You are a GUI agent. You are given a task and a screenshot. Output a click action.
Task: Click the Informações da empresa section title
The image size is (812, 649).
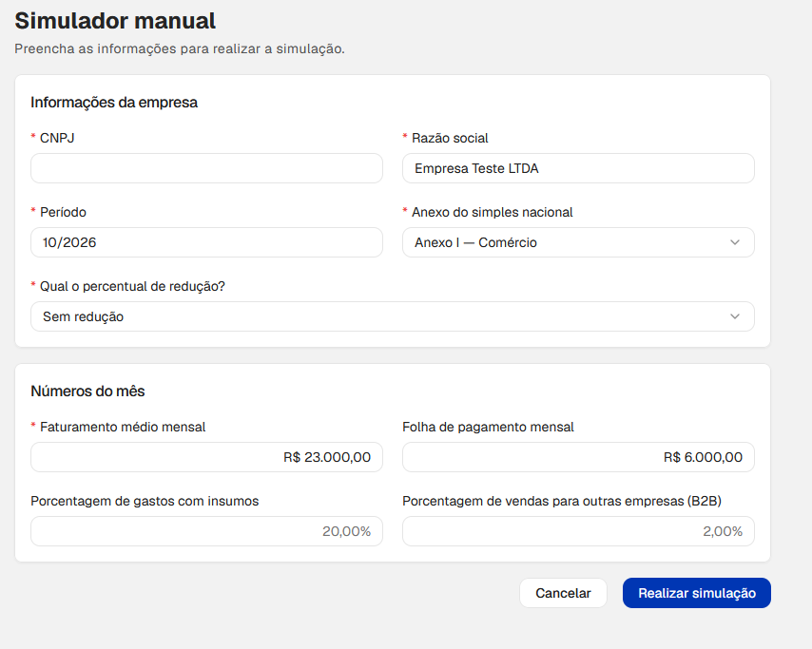click(114, 103)
